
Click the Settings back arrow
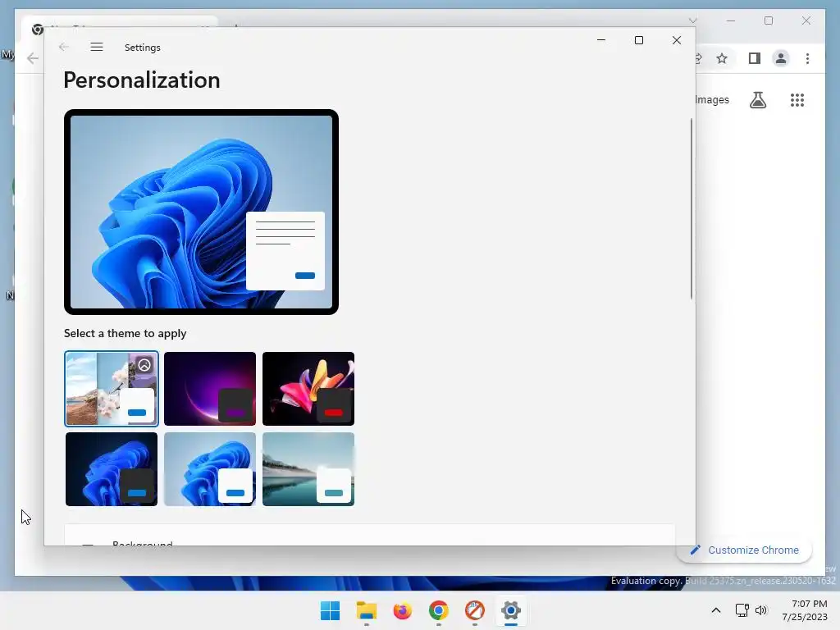coord(64,47)
